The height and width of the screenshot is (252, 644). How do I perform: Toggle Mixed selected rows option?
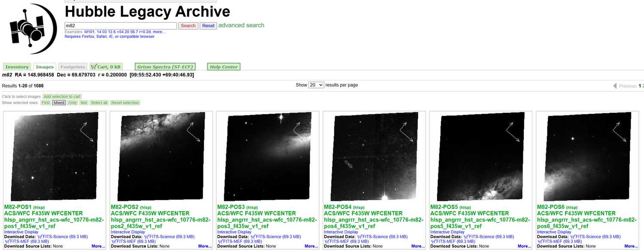tap(59, 103)
